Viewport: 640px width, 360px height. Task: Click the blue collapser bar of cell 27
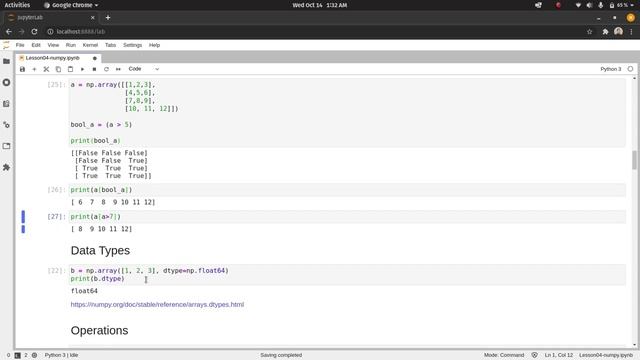(23, 217)
